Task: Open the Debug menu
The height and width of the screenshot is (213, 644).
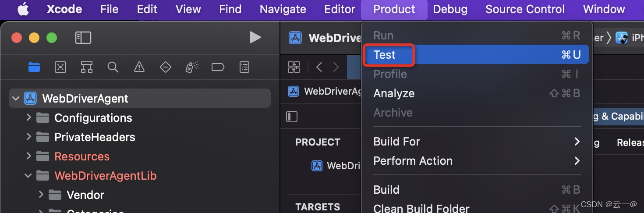Action: coord(450,9)
